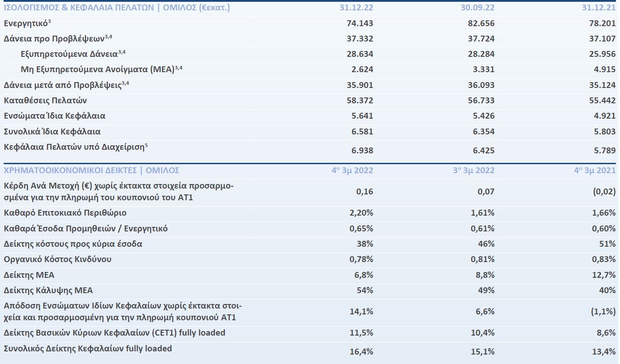Screen dimensions: 620x364
Task: Select the 11,5% CET1 ratio value
Action: tap(361, 333)
